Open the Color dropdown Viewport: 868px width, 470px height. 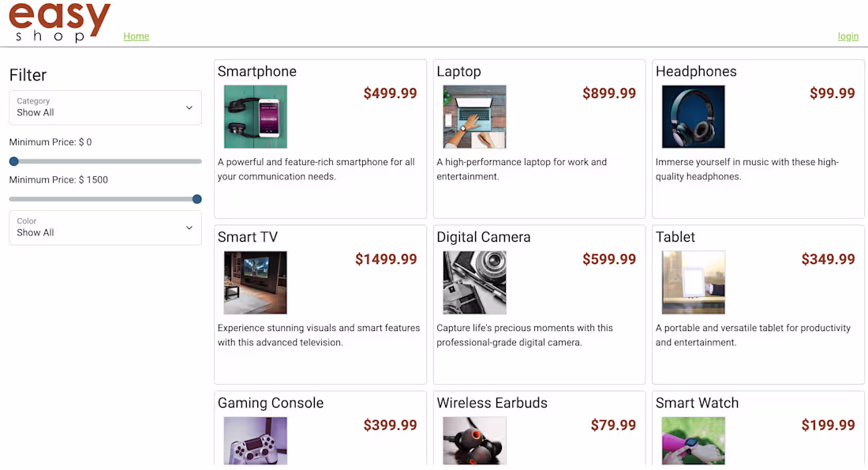click(105, 227)
